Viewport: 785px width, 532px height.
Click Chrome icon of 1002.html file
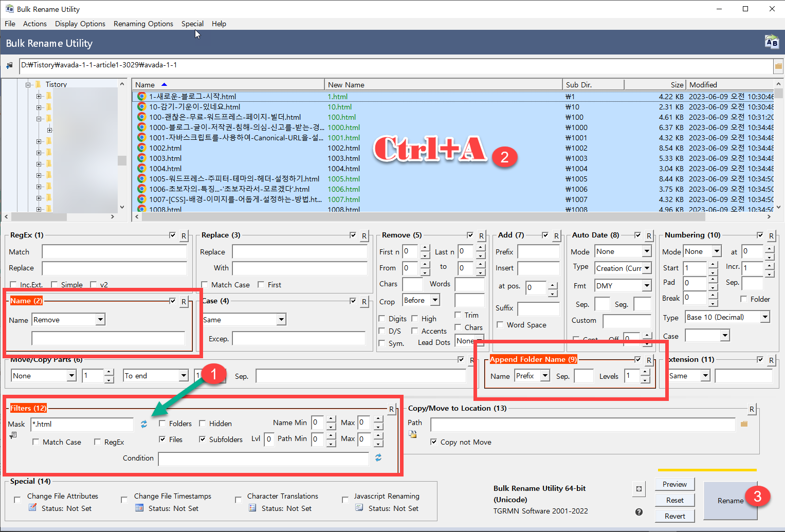pos(141,148)
